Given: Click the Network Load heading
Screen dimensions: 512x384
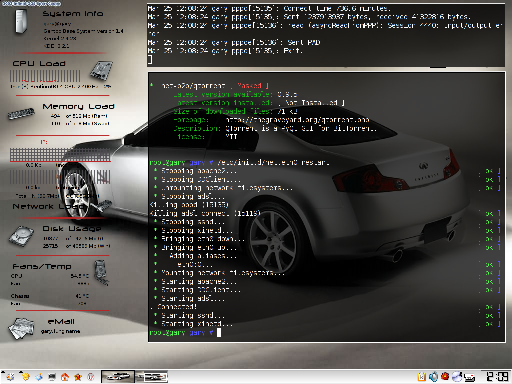Looking at the screenshot, I should (49, 206).
